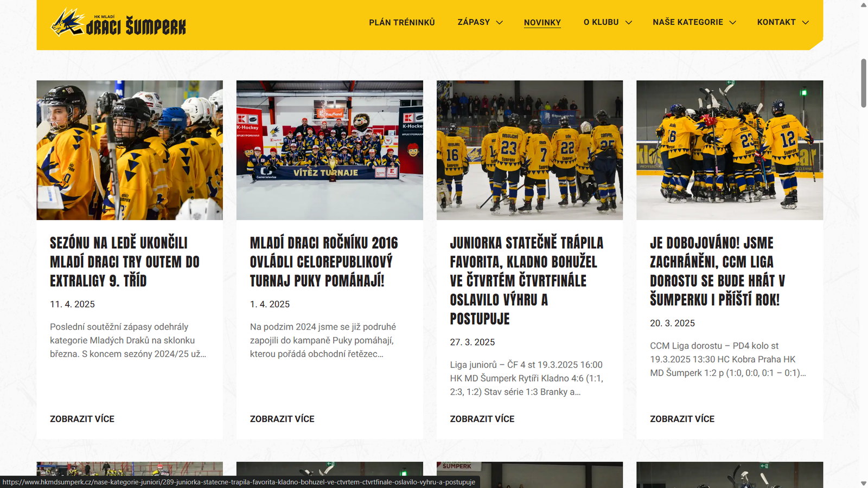The image size is (868, 488).
Task: Open the JE DOBOJOVÁNO! JSME ZACHRÁNĚNI headline
Action: pos(716,271)
